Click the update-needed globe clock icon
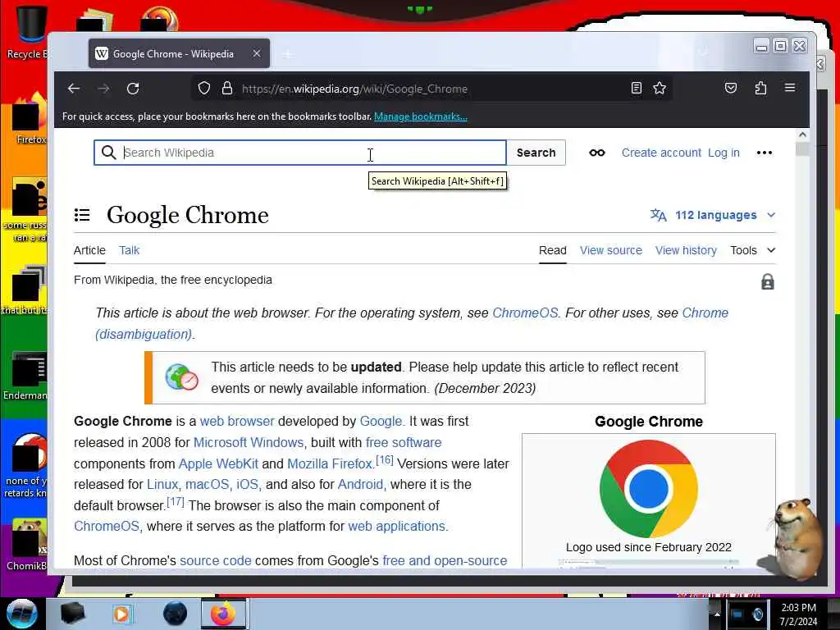 coord(181,377)
